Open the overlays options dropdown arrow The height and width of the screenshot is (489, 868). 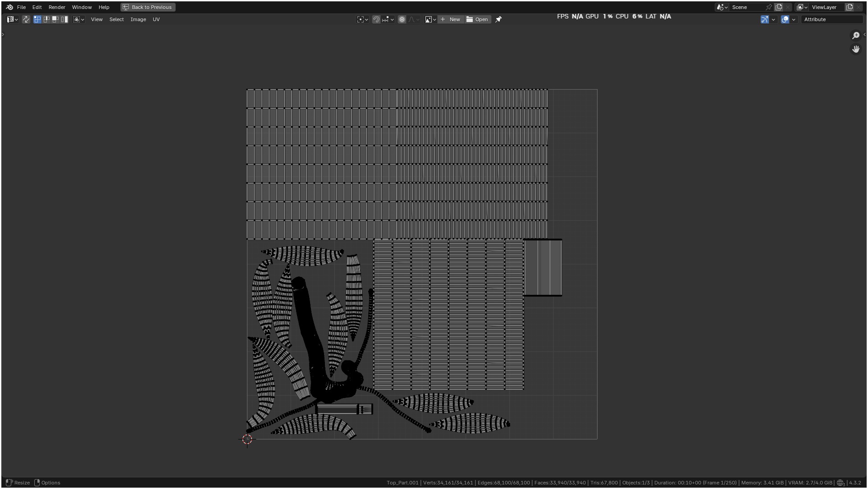point(794,19)
